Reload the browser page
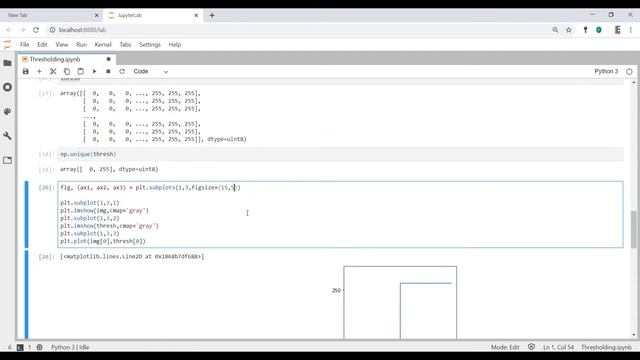The width and height of the screenshot is (640, 360). [x=36, y=30]
